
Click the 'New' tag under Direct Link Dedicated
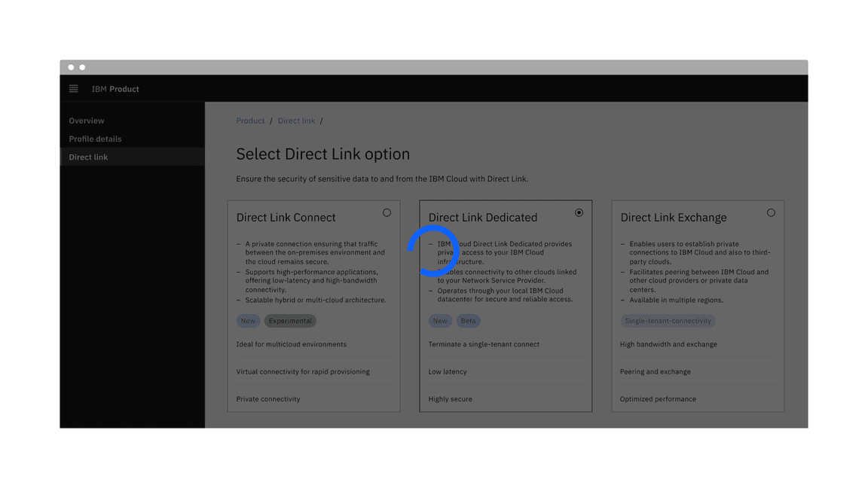pyautogui.click(x=440, y=321)
